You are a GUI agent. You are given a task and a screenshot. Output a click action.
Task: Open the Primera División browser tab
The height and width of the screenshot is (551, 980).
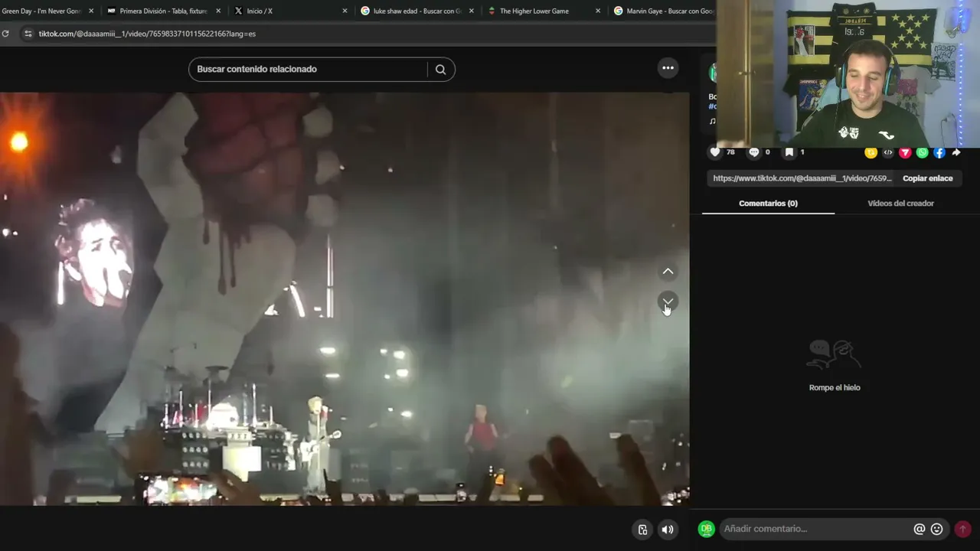pyautogui.click(x=162, y=11)
